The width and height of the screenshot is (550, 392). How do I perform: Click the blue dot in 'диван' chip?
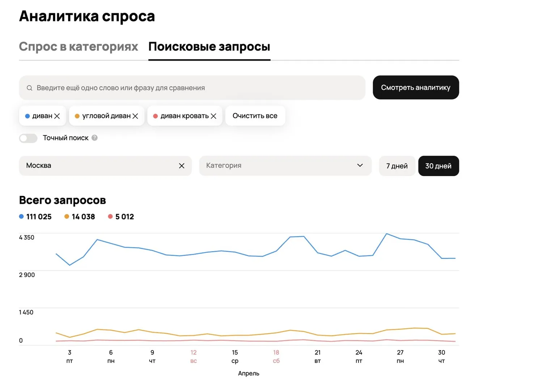pos(27,116)
